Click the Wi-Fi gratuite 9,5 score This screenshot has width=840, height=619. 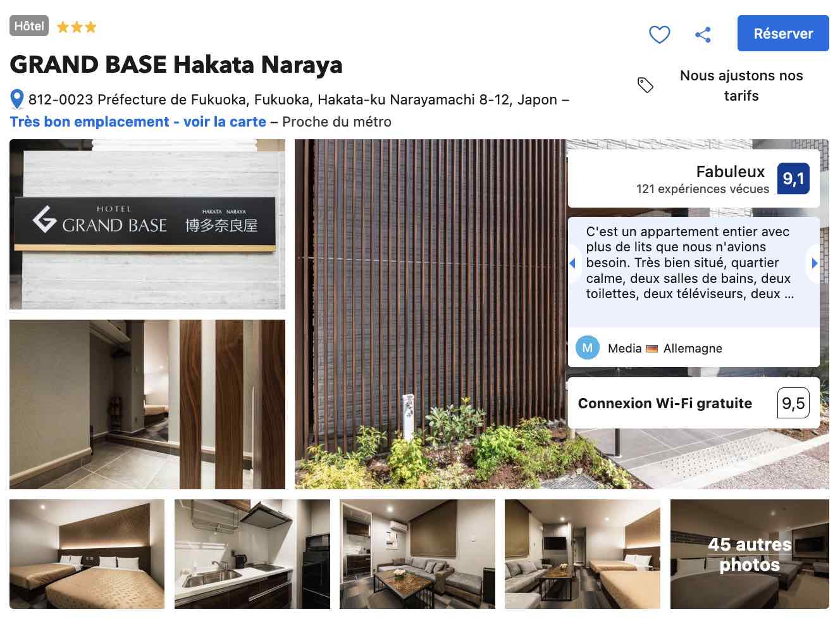pyautogui.click(x=793, y=403)
